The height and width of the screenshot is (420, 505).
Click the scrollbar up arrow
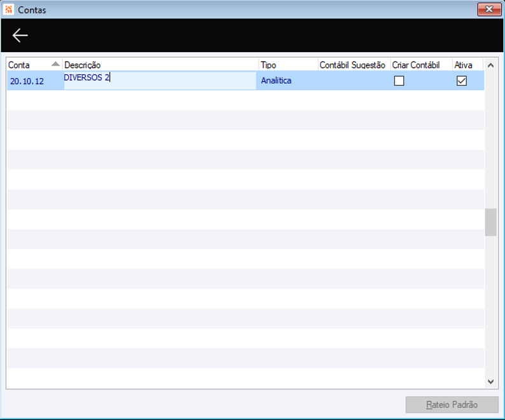pyautogui.click(x=490, y=65)
